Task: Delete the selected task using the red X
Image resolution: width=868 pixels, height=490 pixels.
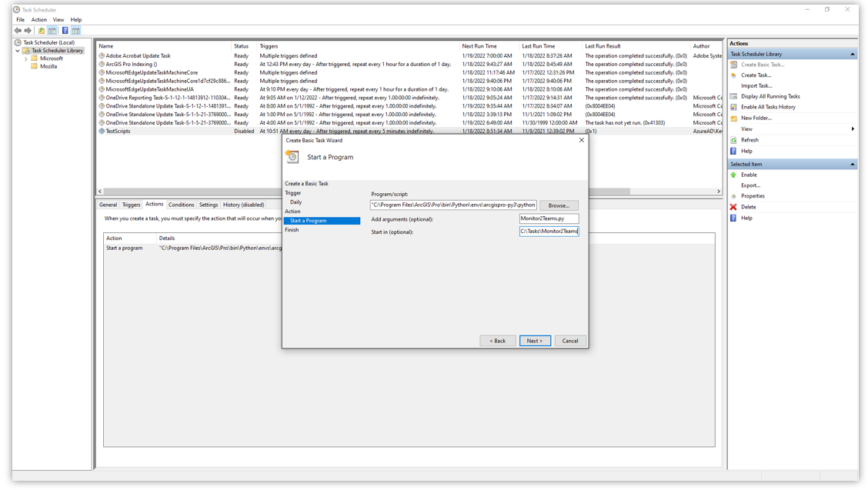Action: (x=734, y=206)
